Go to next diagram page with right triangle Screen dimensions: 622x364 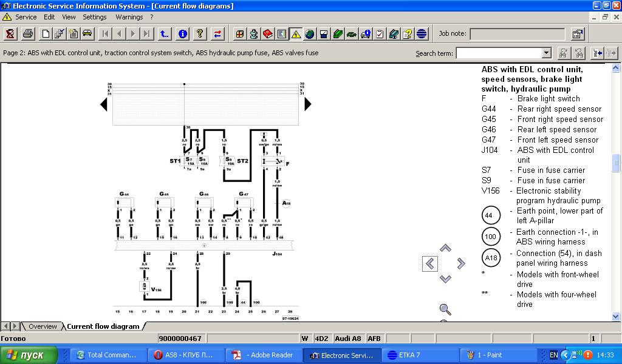[307, 104]
